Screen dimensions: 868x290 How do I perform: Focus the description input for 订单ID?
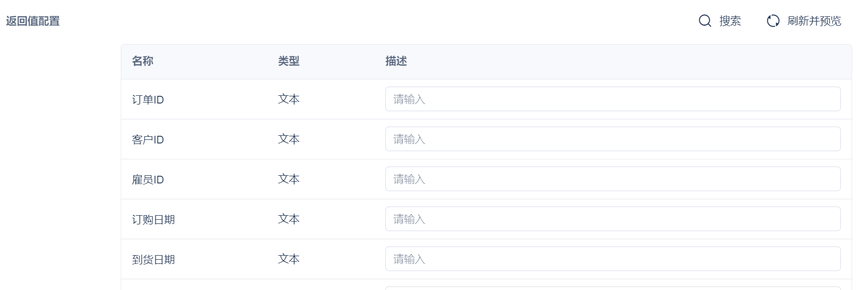(x=613, y=99)
